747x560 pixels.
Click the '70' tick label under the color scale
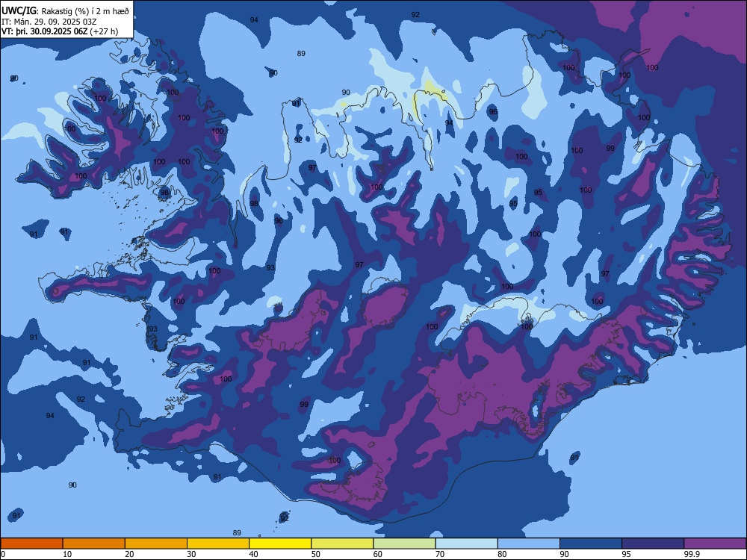click(440, 554)
